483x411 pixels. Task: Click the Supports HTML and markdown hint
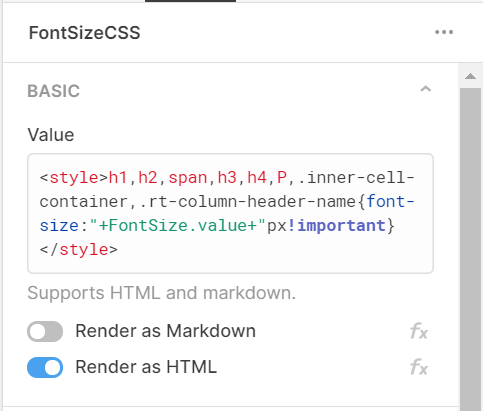162,293
